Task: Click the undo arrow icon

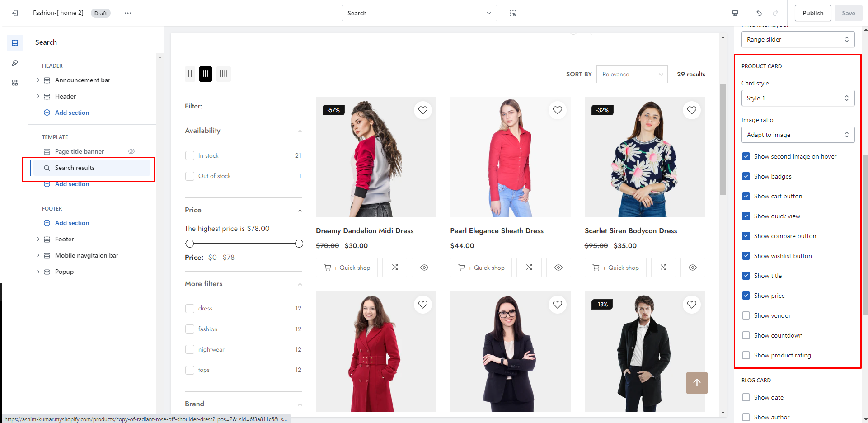Action: click(x=759, y=13)
